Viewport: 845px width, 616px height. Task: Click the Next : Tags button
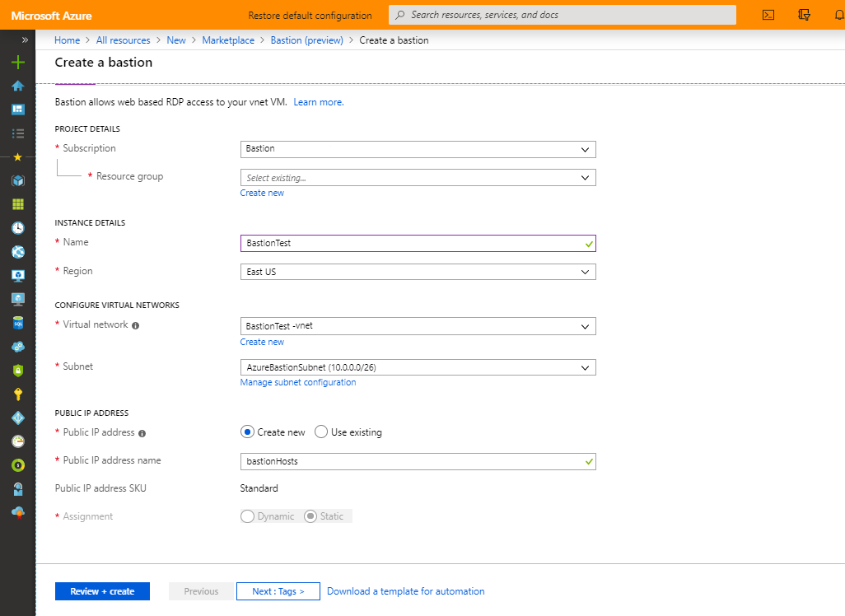(x=278, y=591)
